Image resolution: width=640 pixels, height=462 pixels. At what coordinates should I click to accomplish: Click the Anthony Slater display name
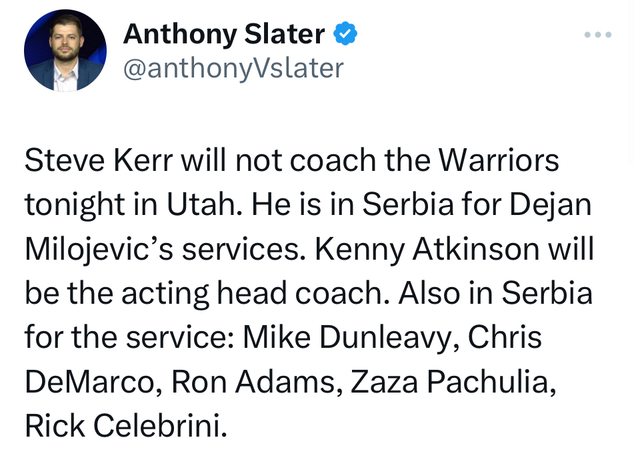tap(224, 34)
